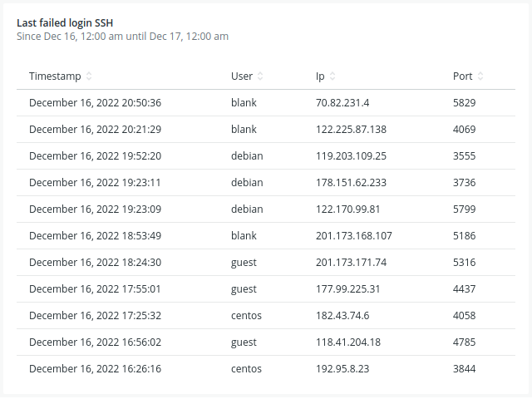Sort table by Timestamp sort arrows
Viewport: 532px width, 399px height.
89,76
